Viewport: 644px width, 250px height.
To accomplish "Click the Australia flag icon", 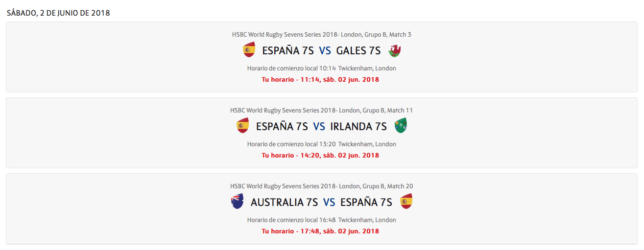I will pos(238,202).
